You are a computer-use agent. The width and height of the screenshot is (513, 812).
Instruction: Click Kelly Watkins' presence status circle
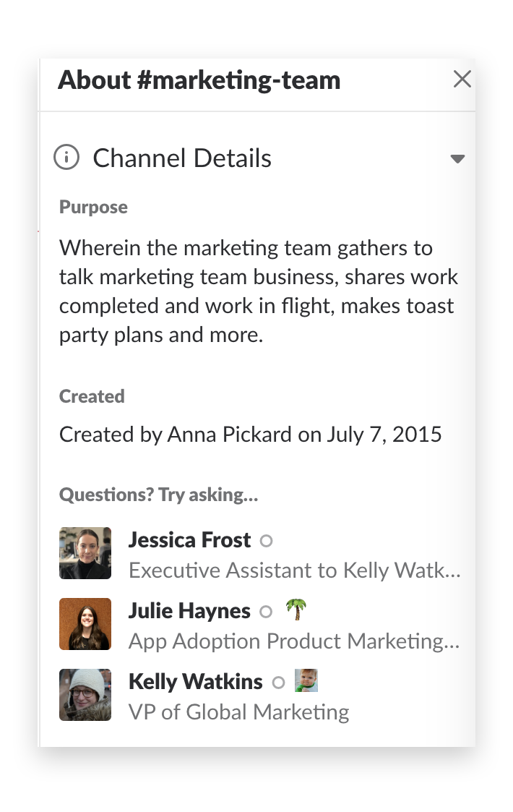(278, 683)
